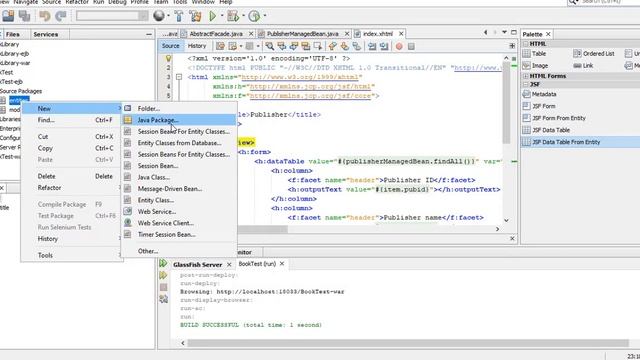Click the w3.org/1999/xhtml link on line 3
Viewport: 640px width, 360px height.
coord(300,77)
